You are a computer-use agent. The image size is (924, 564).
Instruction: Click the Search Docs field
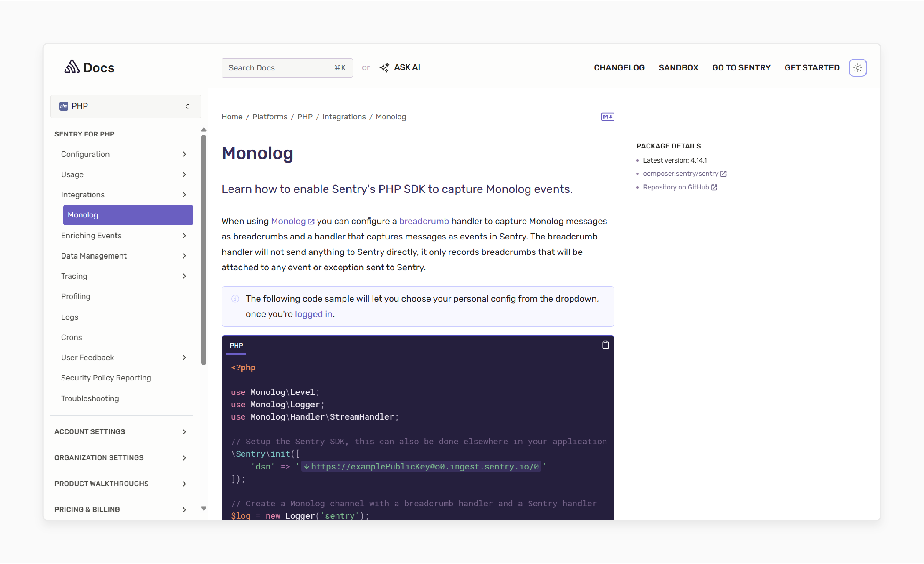pyautogui.click(x=287, y=68)
